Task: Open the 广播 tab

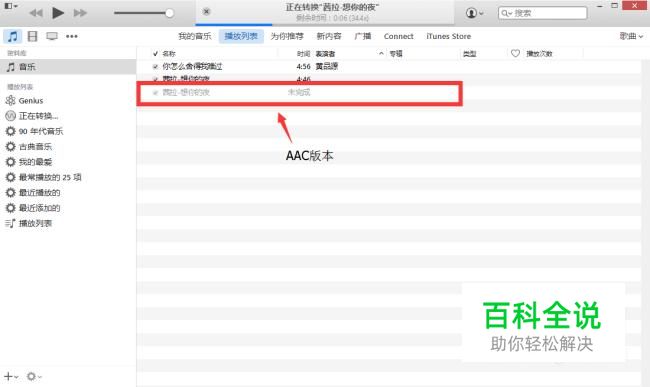Action: tap(363, 36)
